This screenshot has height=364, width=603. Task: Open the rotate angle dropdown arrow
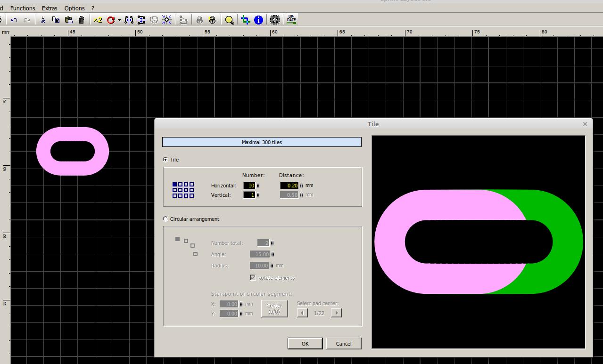119,20
